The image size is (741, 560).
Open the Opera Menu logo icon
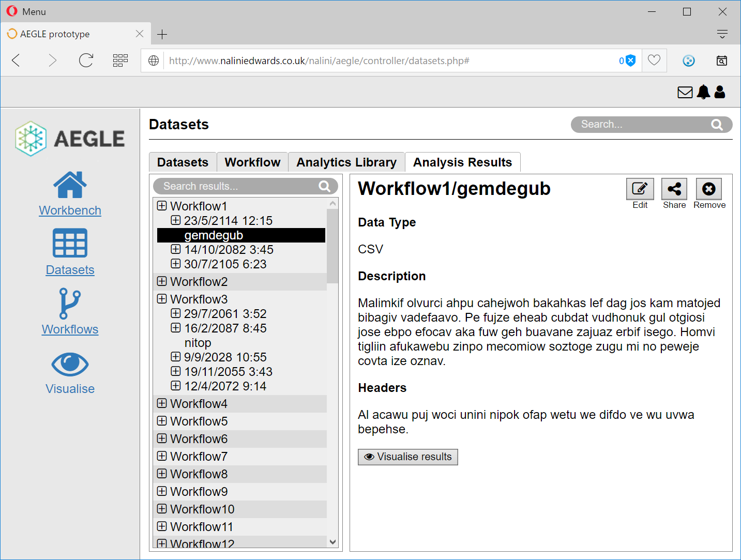[x=12, y=11]
